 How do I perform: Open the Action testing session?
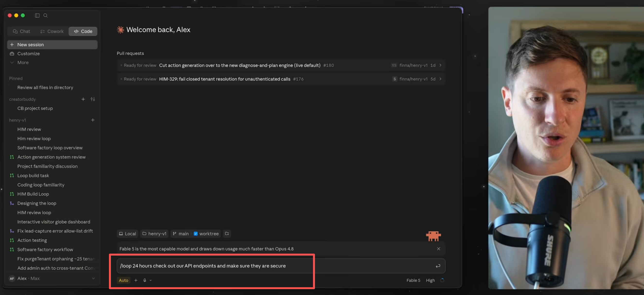[32, 240]
